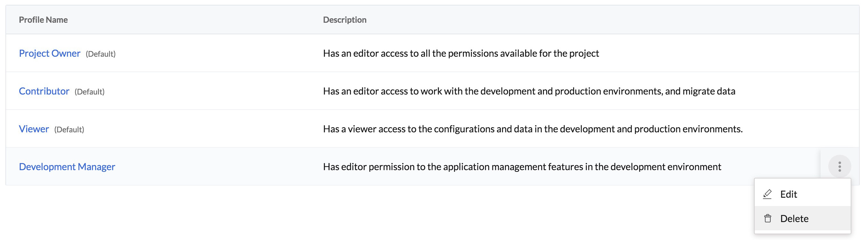868x240 pixels.
Task: Click the Contributor description about migrate data
Action: pos(529,91)
